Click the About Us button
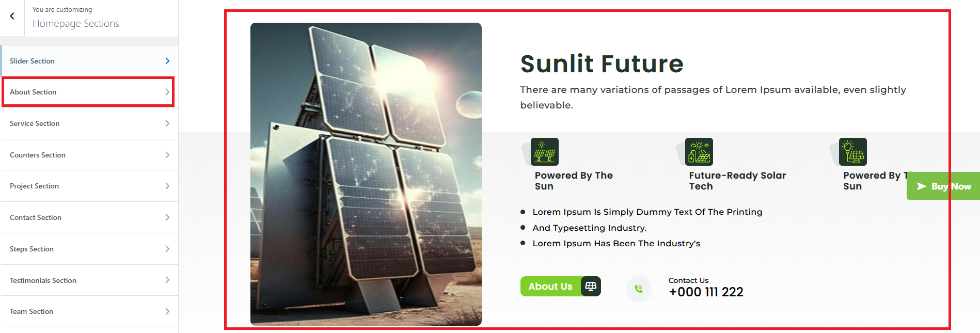This screenshot has height=333, width=980. click(x=560, y=287)
